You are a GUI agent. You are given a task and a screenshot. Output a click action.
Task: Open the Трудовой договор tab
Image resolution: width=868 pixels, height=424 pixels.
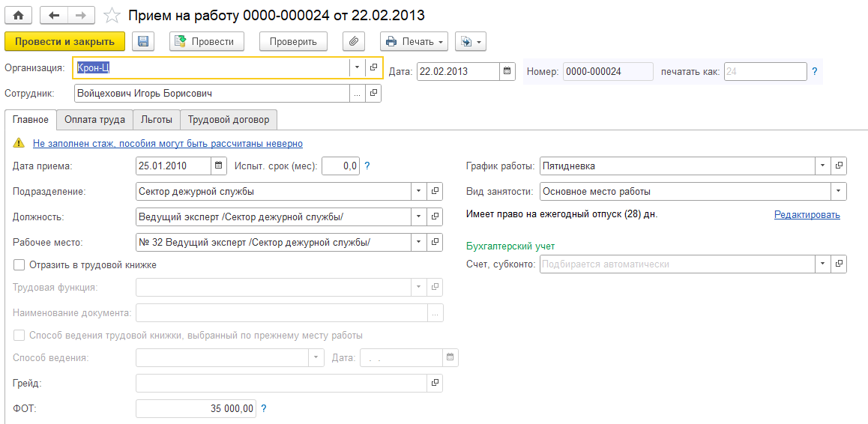click(x=229, y=119)
